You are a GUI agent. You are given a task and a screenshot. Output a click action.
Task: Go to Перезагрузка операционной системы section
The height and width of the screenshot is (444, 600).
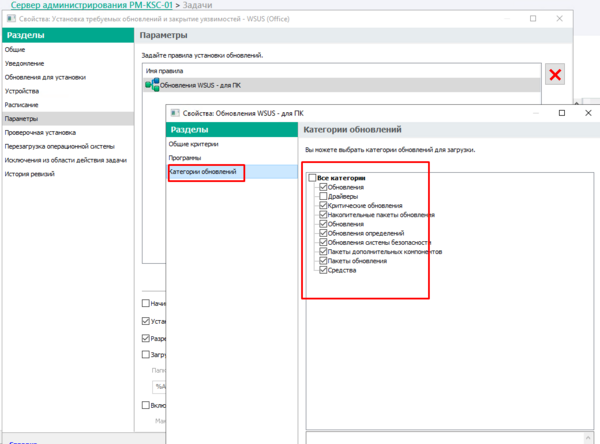(x=60, y=146)
